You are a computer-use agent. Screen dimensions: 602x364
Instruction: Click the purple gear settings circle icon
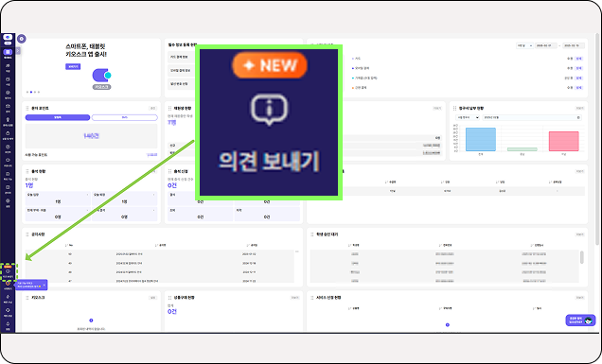click(x=22, y=39)
